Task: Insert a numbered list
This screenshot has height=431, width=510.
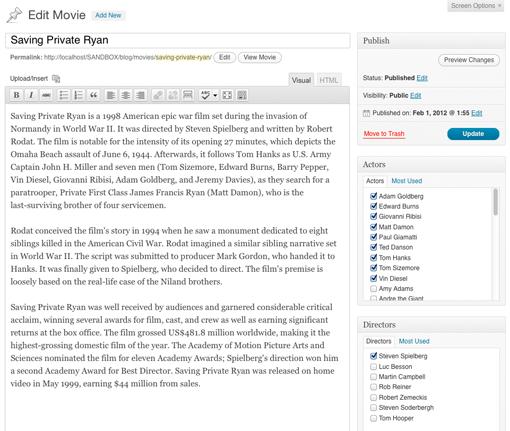Action: tap(78, 95)
